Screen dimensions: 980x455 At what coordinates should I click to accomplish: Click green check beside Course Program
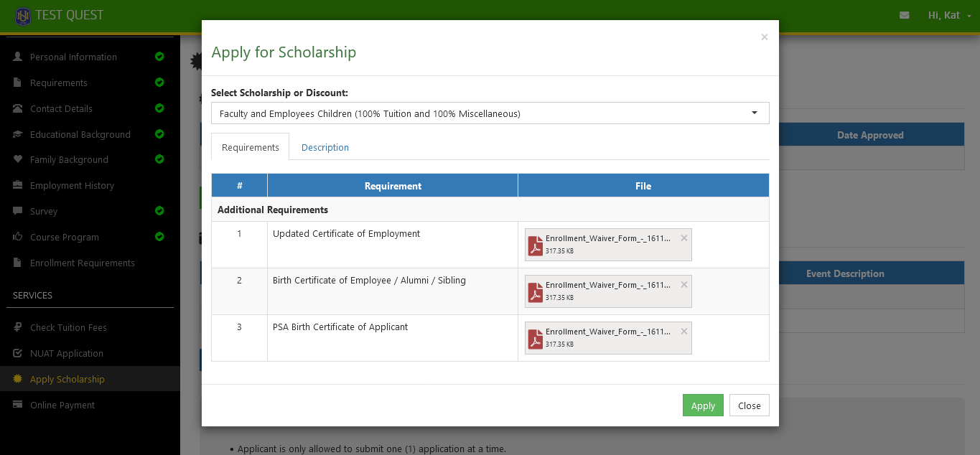tap(159, 237)
